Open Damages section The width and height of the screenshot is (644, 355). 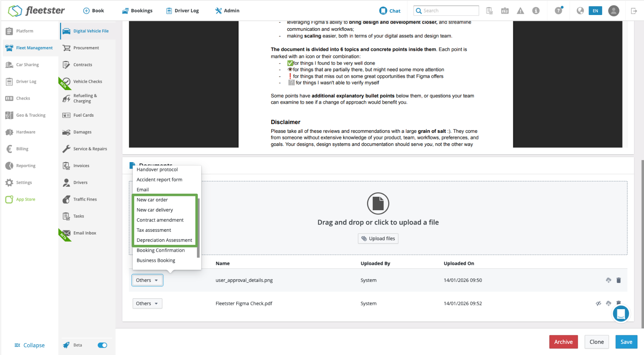(x=77, y=132)
